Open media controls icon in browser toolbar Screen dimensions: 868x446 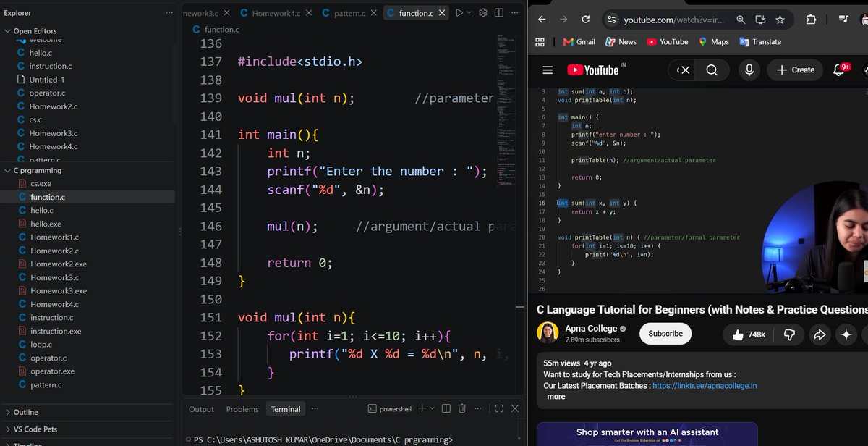tap(843, 20)
